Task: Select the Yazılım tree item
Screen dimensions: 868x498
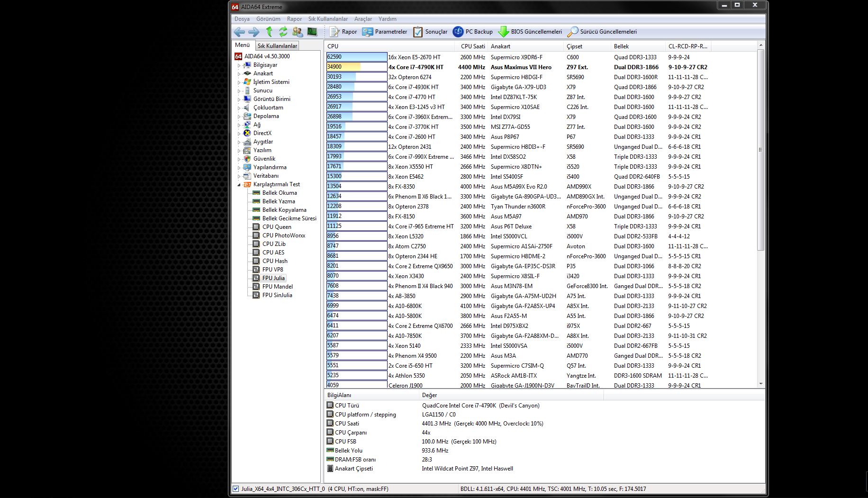Action: [x=262, y=150]
